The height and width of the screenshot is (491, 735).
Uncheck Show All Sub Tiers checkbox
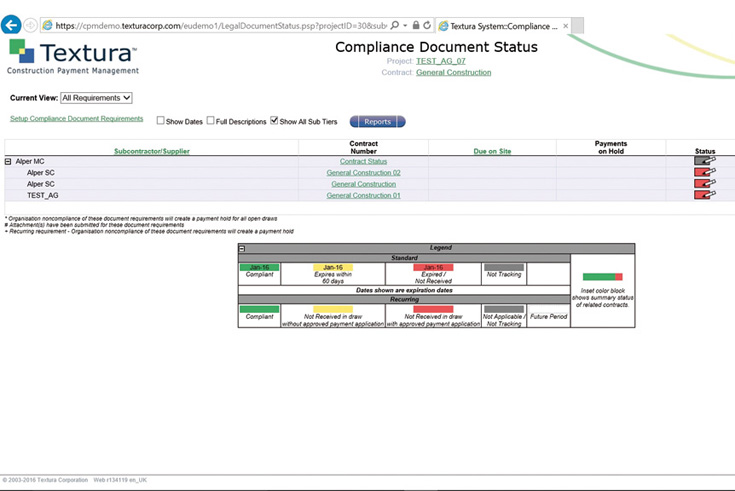[x=275, y=121]
